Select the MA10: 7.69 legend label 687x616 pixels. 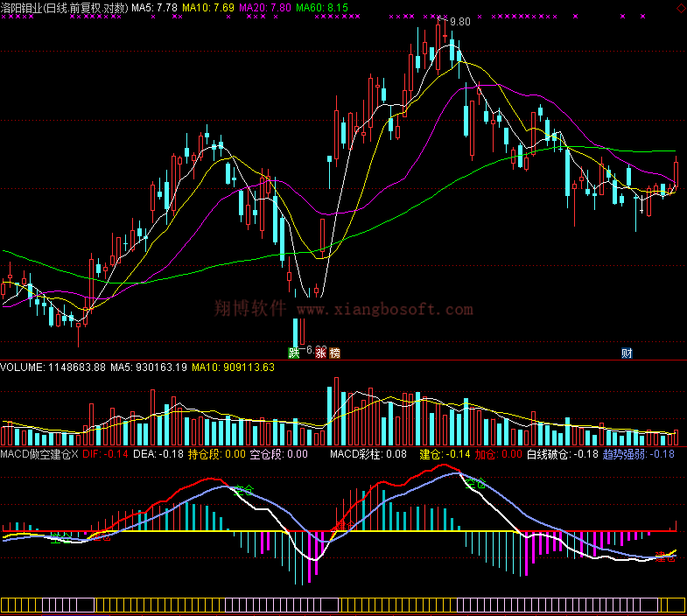208,8
